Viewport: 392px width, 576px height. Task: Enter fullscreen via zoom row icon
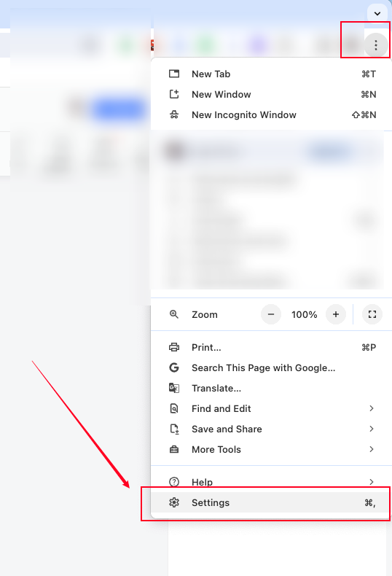pyautogui.click(x=372, y=314)
